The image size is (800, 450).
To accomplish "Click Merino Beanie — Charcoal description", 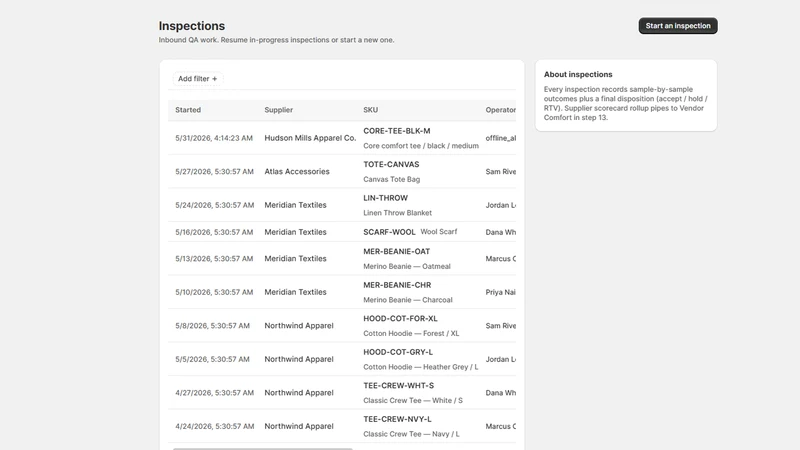I will 408,300.
